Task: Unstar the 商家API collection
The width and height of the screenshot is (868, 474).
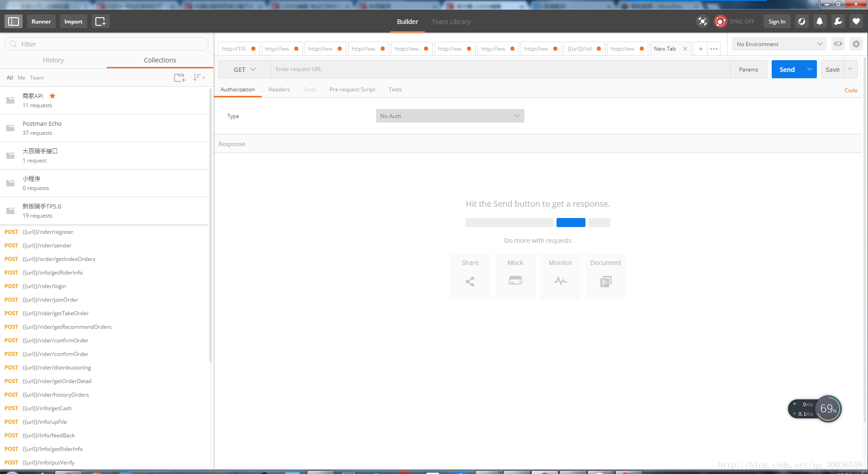Action: (52, 96)
